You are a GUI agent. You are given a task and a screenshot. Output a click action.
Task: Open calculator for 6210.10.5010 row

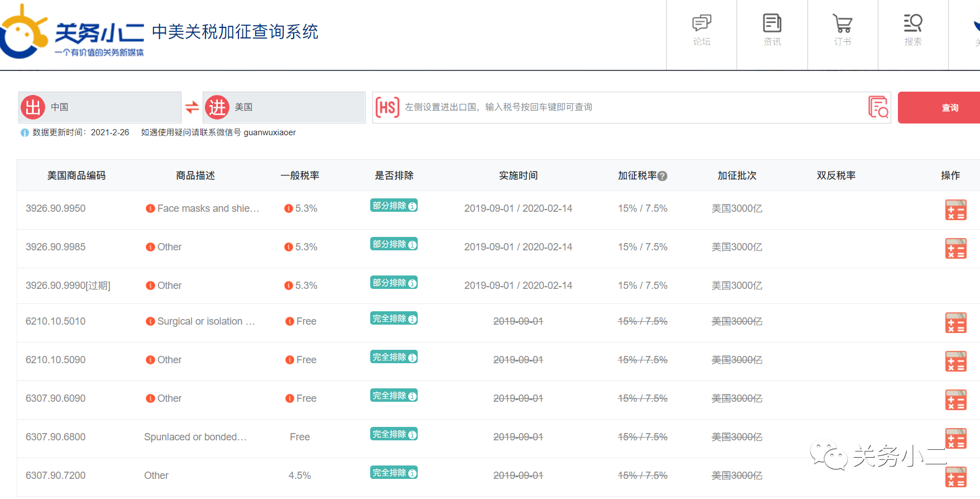[x=955, y=323]
